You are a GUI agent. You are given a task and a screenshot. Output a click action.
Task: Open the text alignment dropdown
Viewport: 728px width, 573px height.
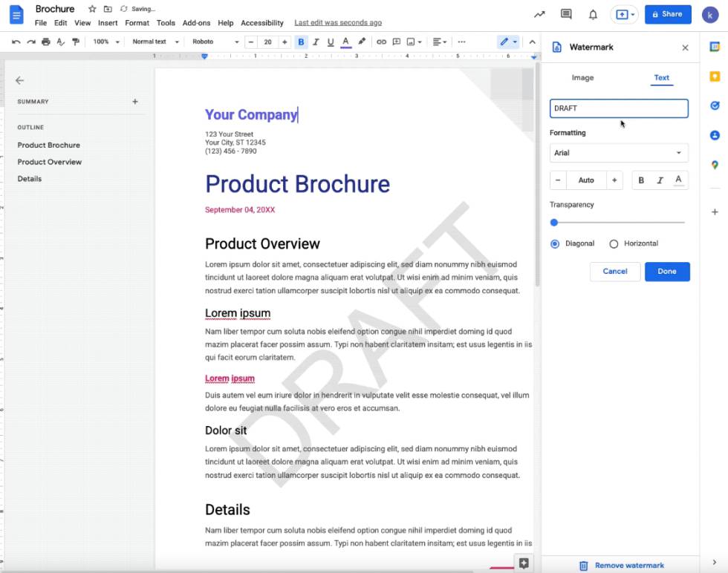pyautogui.click(x=439, y=42)
